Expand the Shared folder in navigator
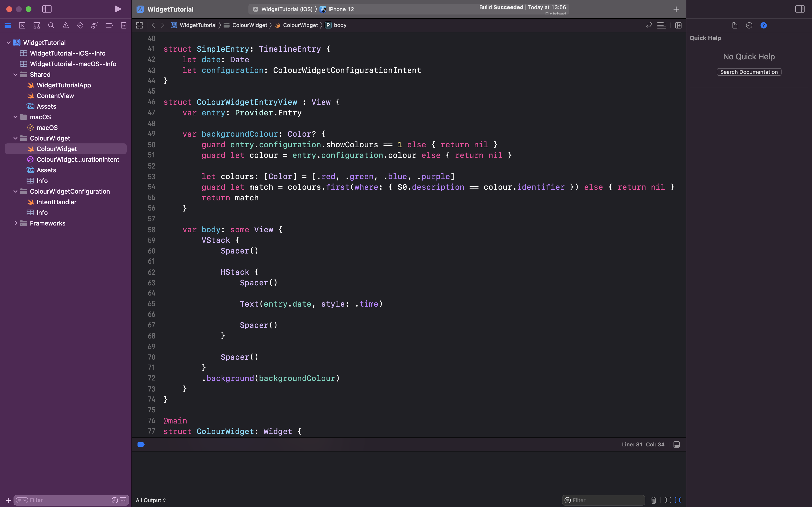 16,74
